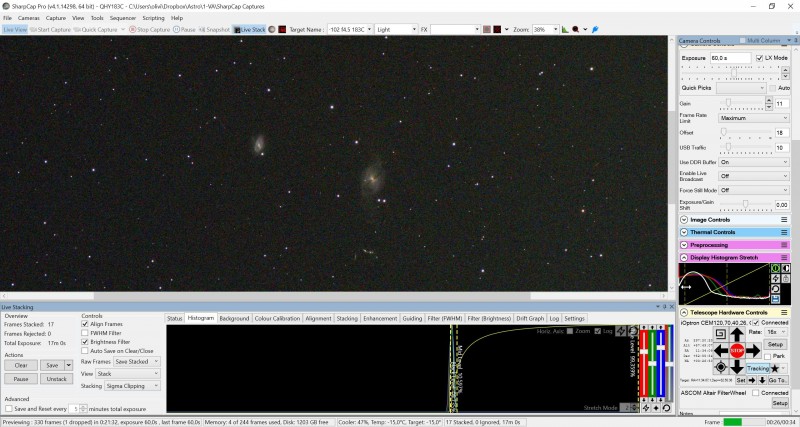Expand the Thermal Controls section

[684, 232]
